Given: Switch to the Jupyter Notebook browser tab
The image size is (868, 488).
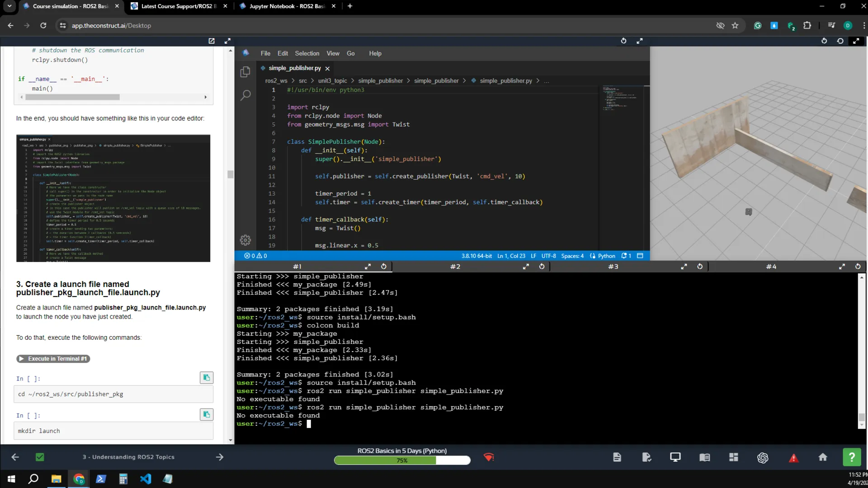Looking at the screenshot, I should [x=287, y=6].
